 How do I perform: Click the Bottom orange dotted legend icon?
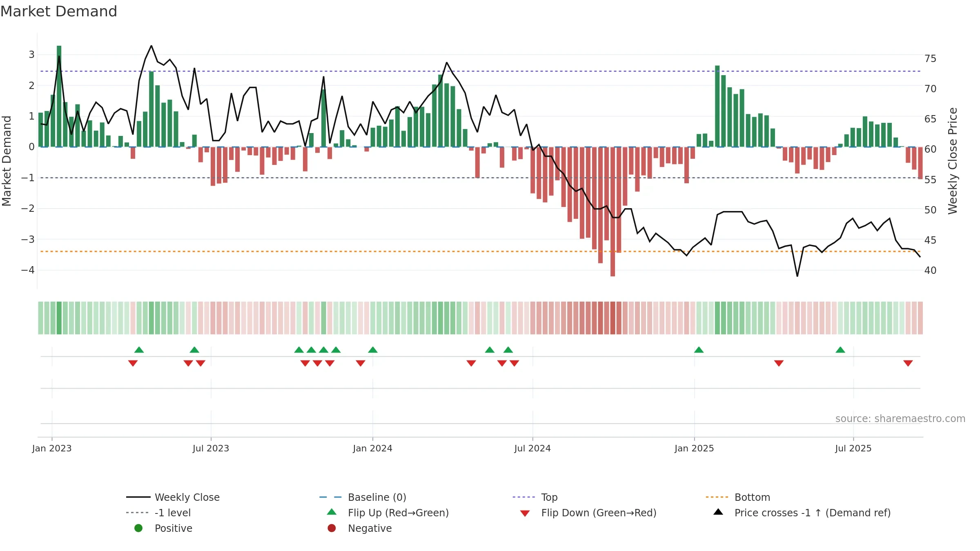717,497
